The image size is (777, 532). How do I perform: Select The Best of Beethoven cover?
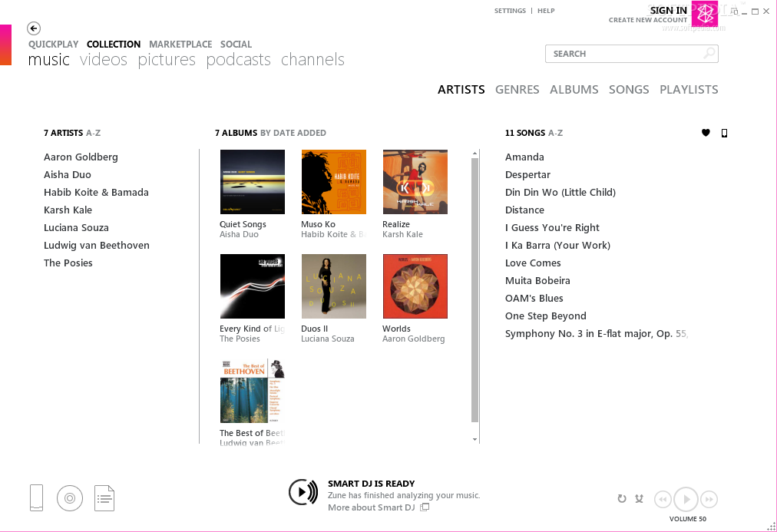click(x=253, y=391)
